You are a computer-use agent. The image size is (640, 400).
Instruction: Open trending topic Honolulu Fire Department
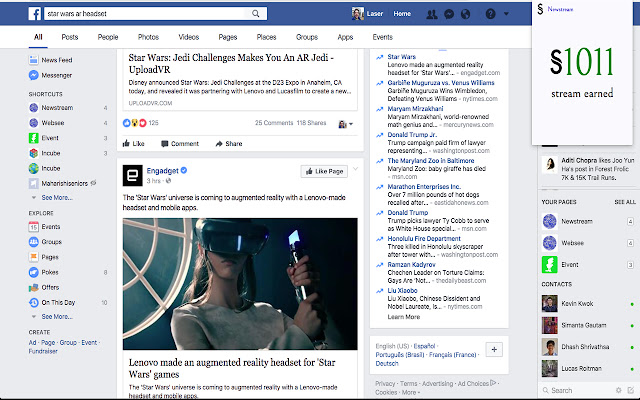pos(424,239)
